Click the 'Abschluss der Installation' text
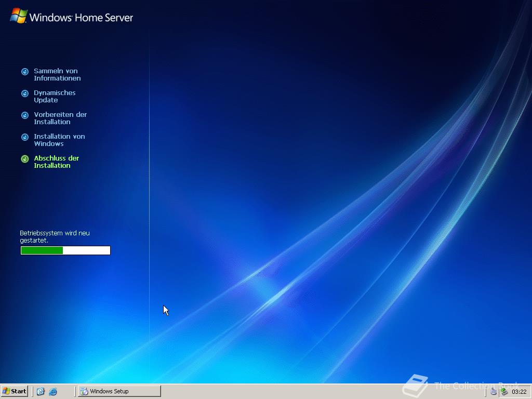Screen dimensions: 532x399 [56, 162]
